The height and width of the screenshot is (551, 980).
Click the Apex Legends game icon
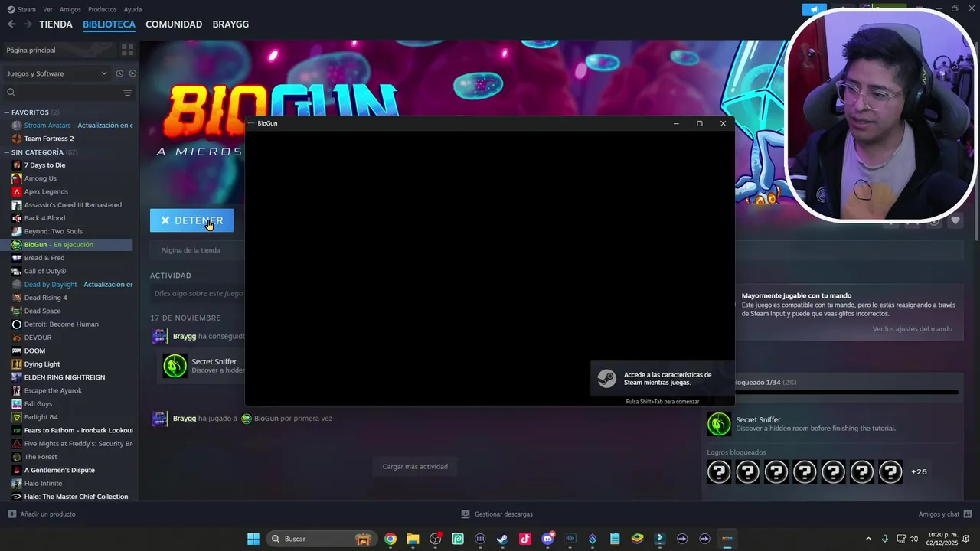tap(17, 191)
